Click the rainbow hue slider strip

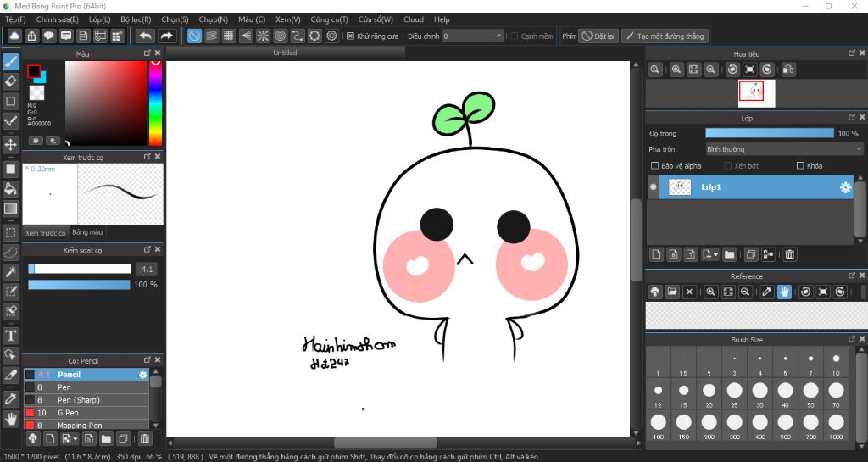click(156, 103)
